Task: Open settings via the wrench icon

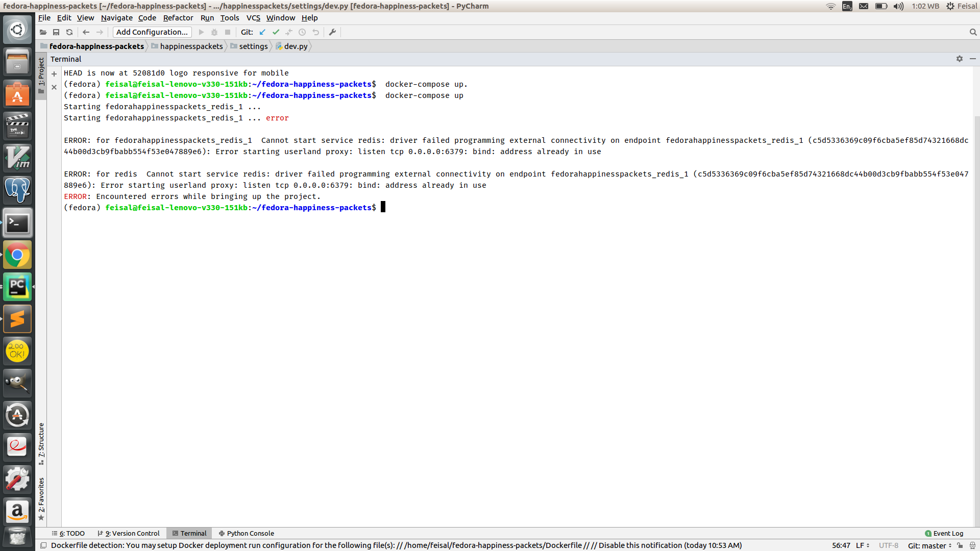Action: point(332,32)
